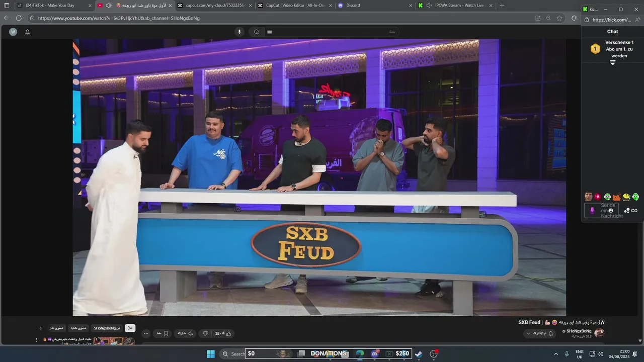Open the browser apps-add icon in address bar
This screenshot has width=644, height=362.
538,18
